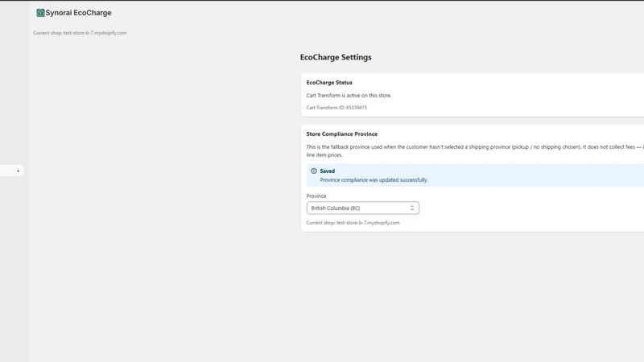
Task: Click 'Current shop' text below Province dropdown
Action: click(353, 223)
